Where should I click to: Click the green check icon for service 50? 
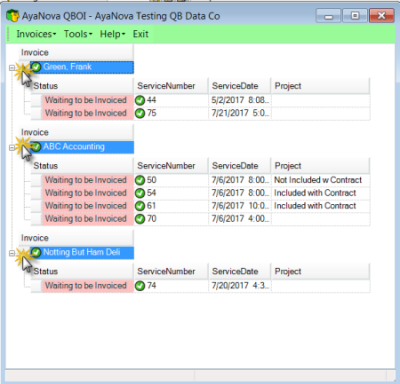click(x=140, y=180)
